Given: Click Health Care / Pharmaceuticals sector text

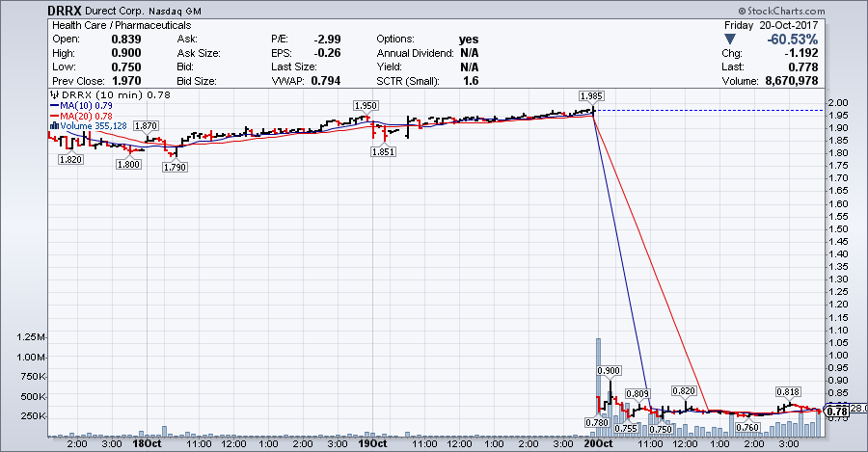Looking at the screenshot, I should click(x=122, y=25).
